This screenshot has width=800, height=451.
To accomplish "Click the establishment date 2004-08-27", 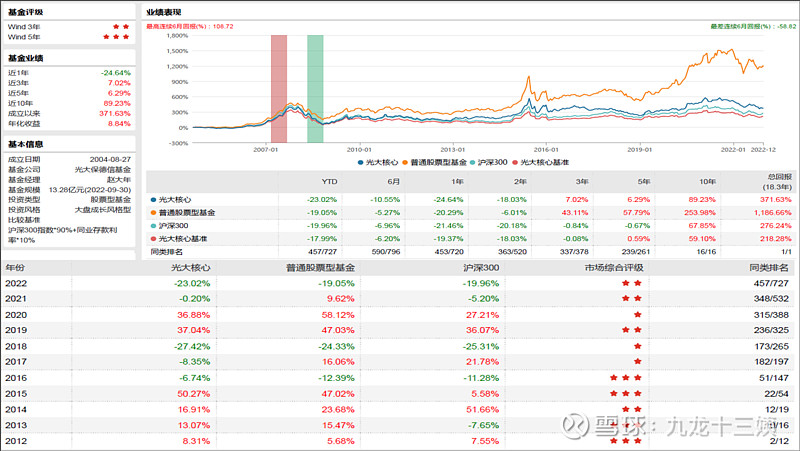I will coord(111,160).
